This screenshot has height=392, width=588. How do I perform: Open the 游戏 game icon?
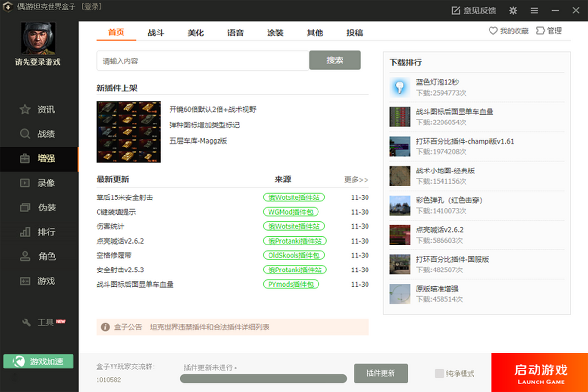(x=25, y=281)
